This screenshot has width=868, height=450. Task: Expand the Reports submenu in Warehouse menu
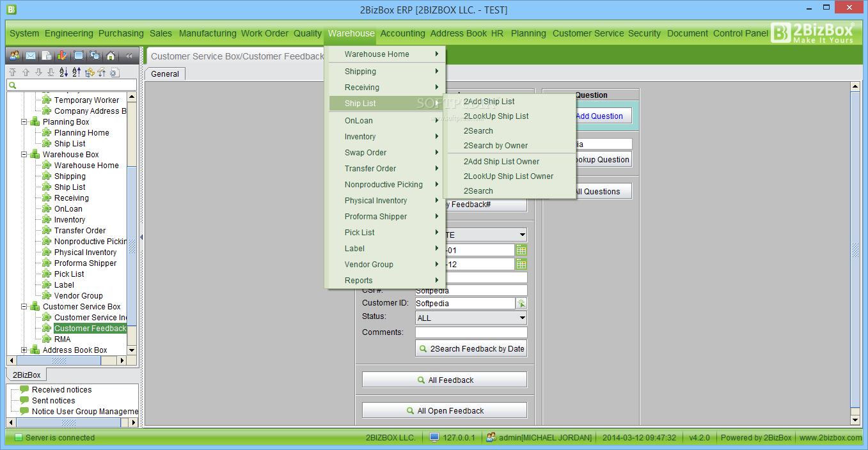click(x=386, y=280)
